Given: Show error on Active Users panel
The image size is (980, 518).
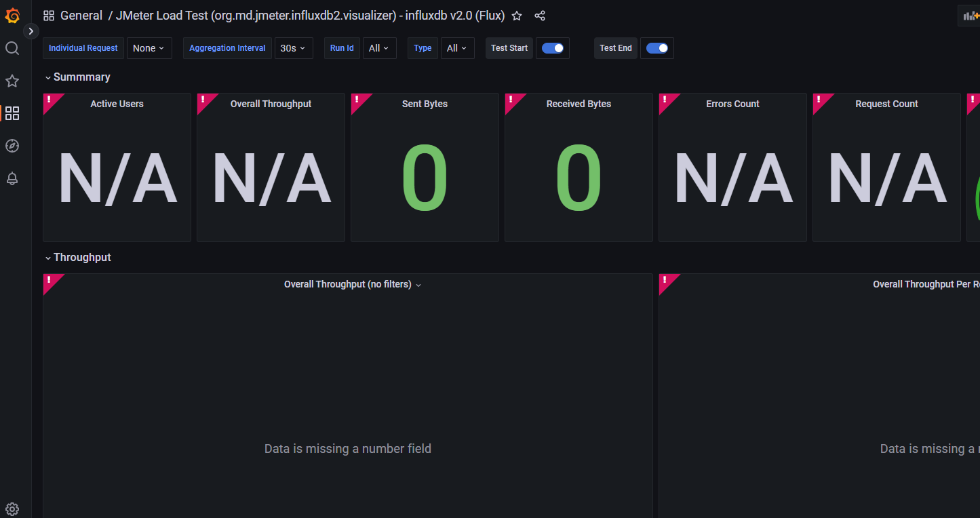Looking at the screenshot, I should [50, 100].
